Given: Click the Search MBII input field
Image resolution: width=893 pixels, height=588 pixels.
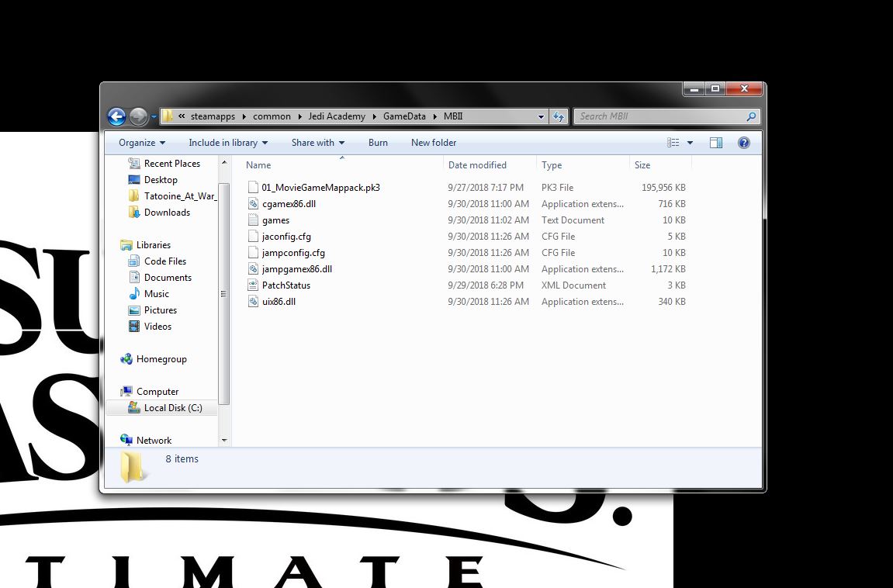Looking at the screenshot, I should (x=659, y=116).
